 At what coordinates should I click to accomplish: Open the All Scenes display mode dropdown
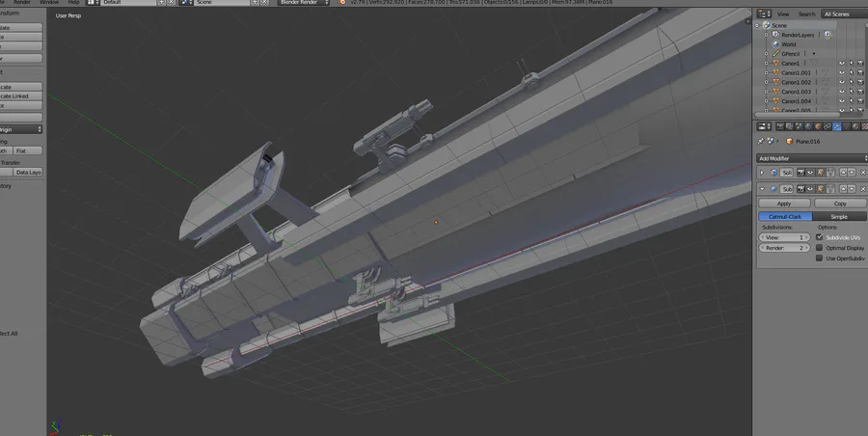[845, 14]
